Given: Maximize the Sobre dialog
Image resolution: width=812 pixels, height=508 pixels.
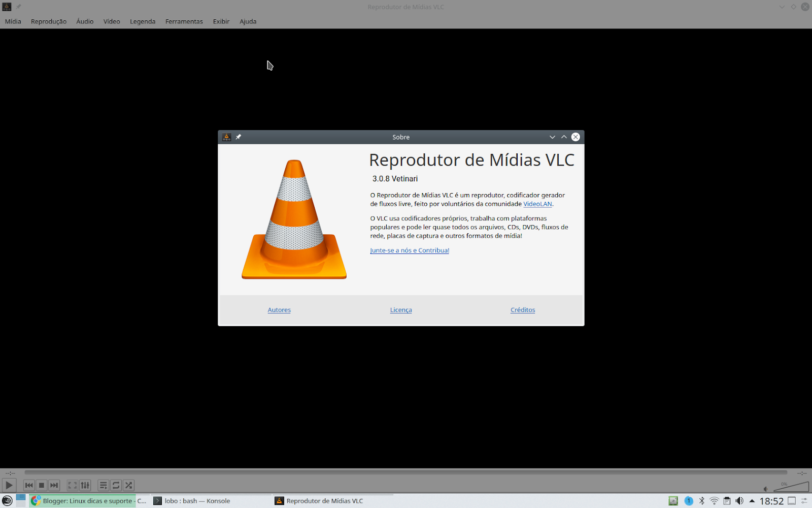Looking at the screenshot, I should tap(564, 137).
